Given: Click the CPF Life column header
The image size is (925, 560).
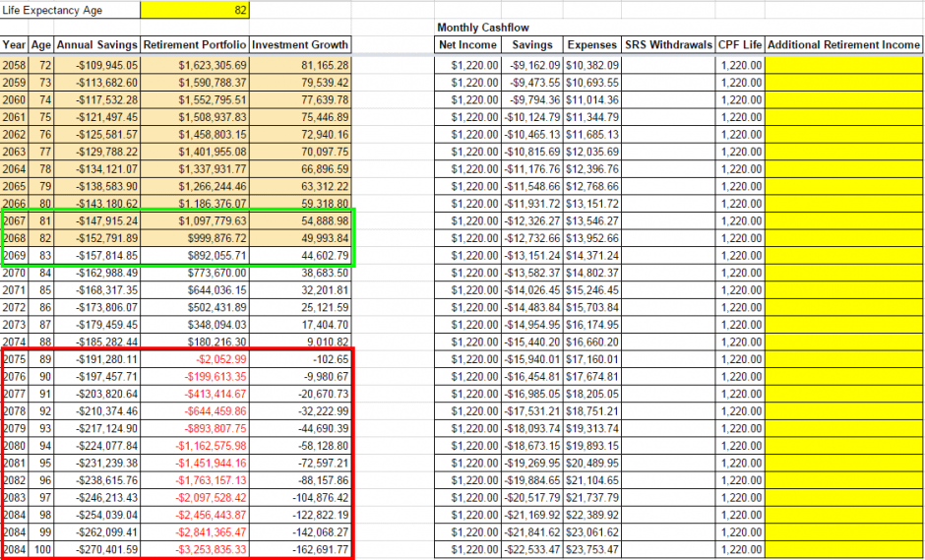Looking at the screenshot, I should coord(740,45).
